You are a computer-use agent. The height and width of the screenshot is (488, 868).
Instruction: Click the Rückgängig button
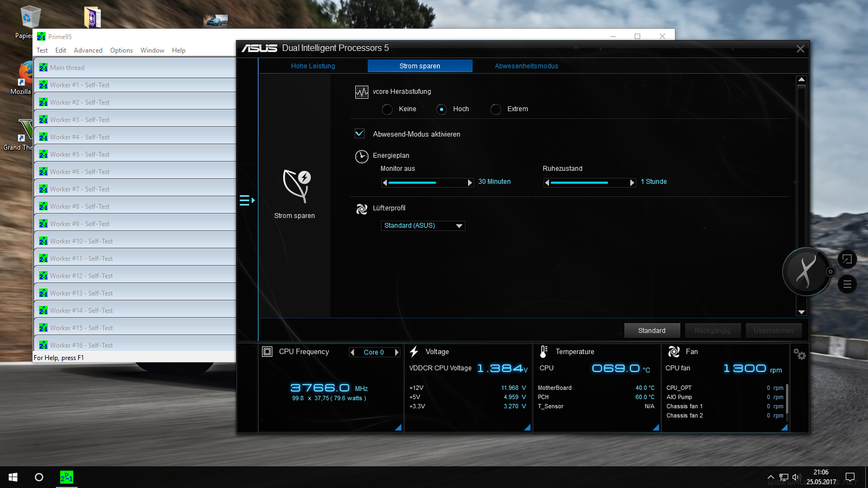712,331
